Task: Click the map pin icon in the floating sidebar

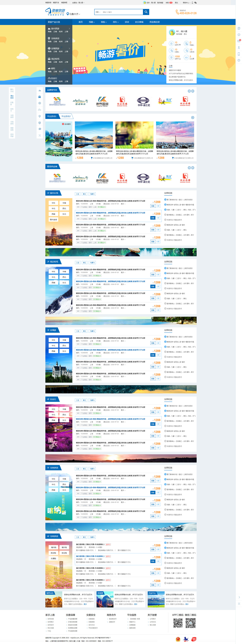Action: click(40, 116)
